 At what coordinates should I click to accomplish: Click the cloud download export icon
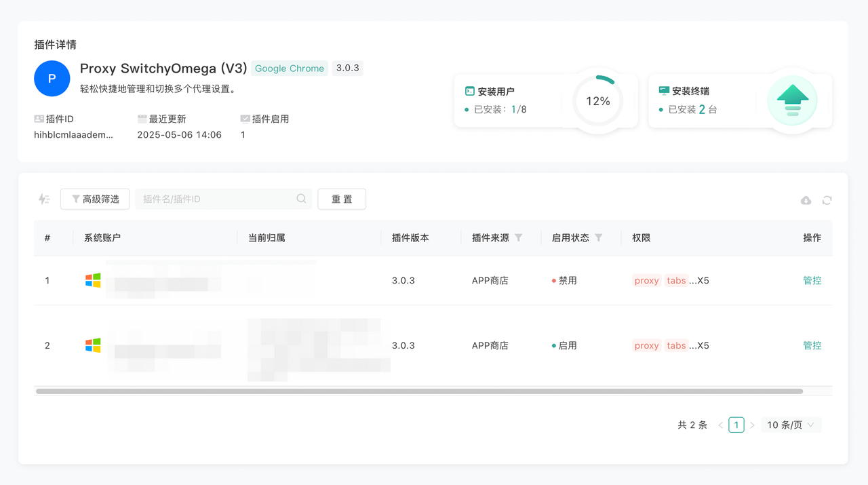point(806,200)
